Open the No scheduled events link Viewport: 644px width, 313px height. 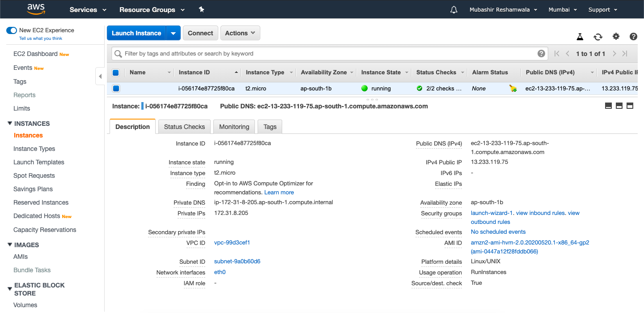pos(498,232)
